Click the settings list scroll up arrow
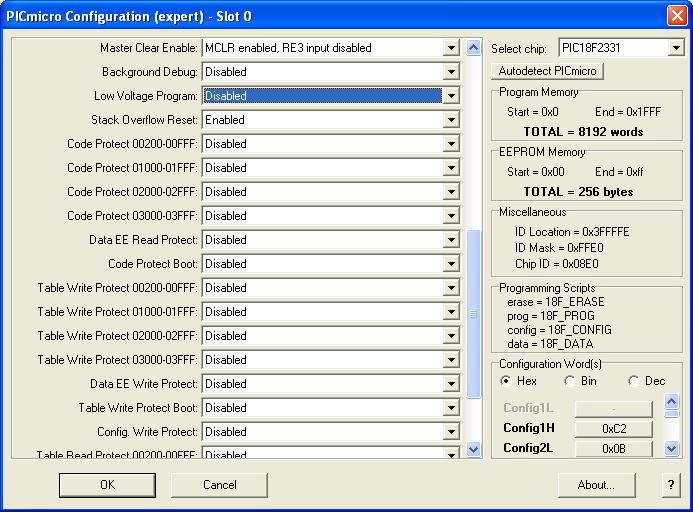The image size is (693, 512). tap(473, 47)
